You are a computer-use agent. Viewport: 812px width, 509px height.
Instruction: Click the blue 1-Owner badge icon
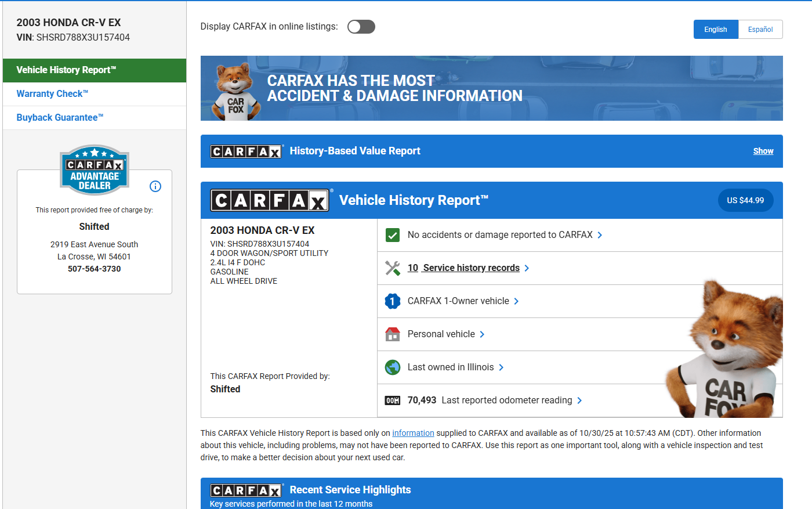coord(393,301)
